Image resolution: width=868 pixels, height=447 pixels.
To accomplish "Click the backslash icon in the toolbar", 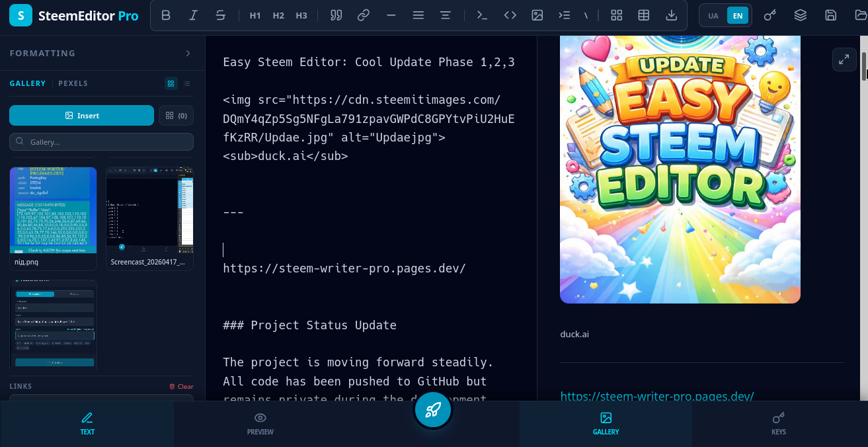I will [586, 15].
